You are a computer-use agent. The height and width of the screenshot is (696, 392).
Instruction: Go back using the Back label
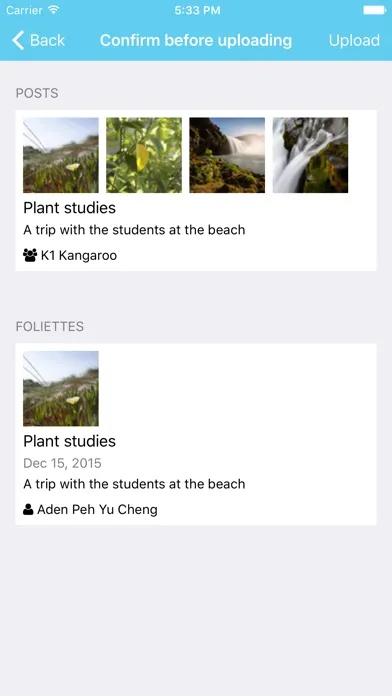point(47,40)
